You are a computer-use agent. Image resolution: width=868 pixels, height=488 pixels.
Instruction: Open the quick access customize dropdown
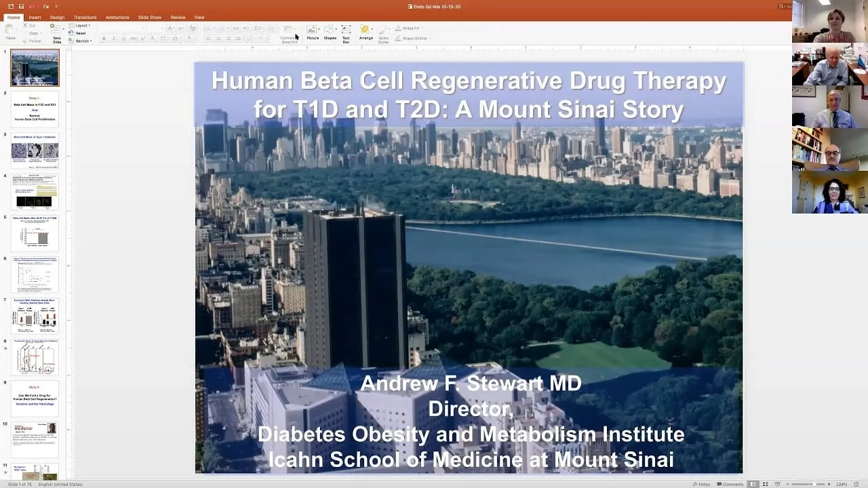[56, 6]
